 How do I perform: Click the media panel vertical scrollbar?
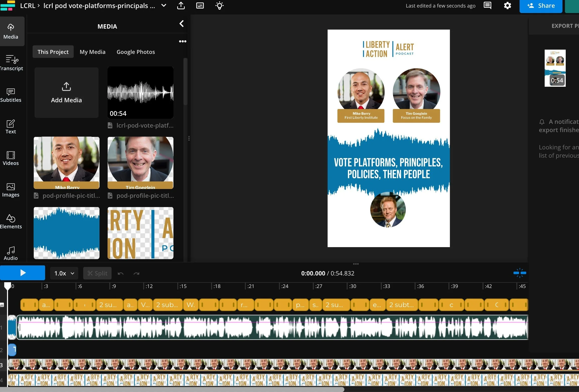coord(185,81)
